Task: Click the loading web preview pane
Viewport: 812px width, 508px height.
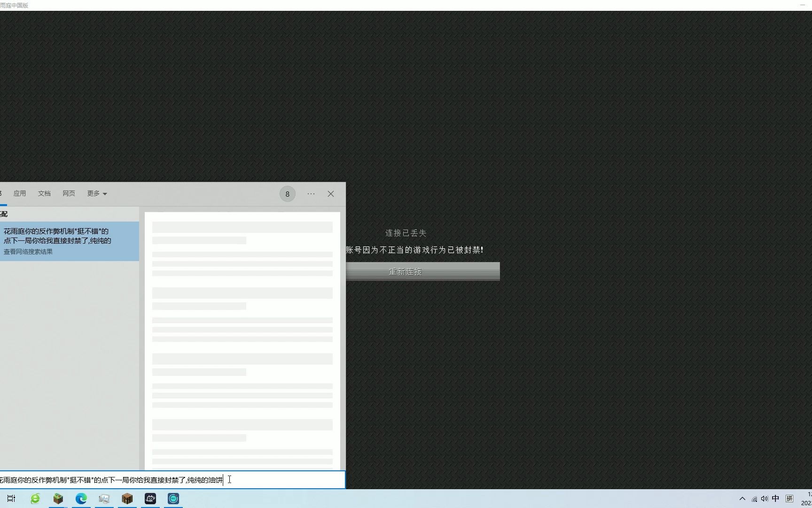Action: click(242, 341)
